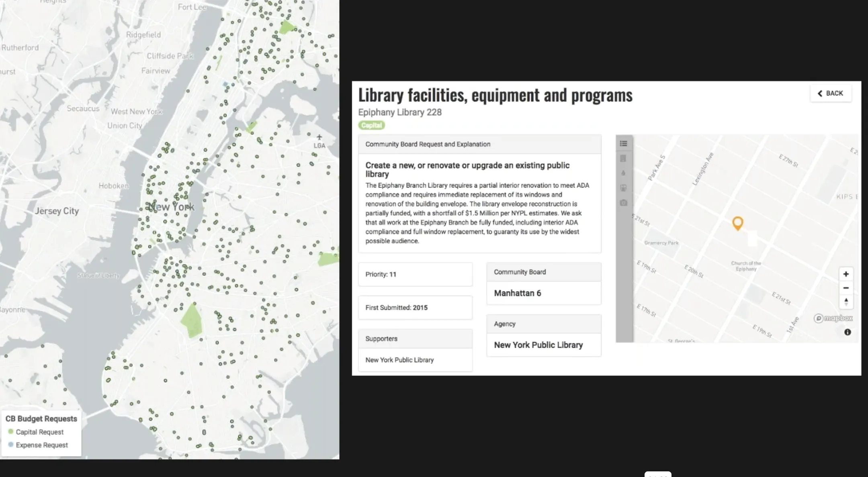The width and height of the screenshot is (868, 477).
Task: Click the Community Board Request and Explanation header
Action: click(428, 144)
